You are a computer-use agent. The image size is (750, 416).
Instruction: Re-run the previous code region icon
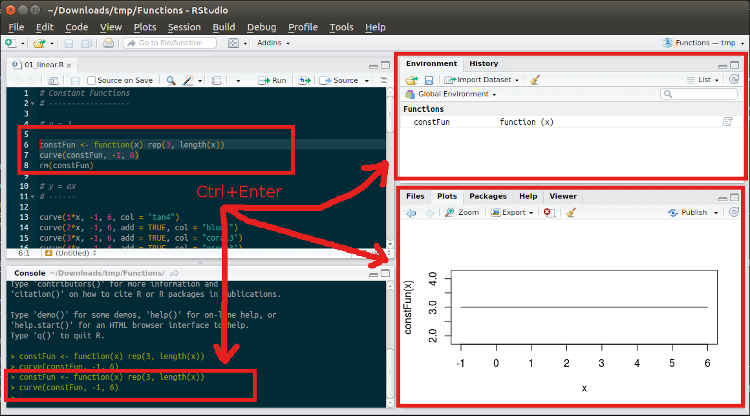(x=305, y=81)
